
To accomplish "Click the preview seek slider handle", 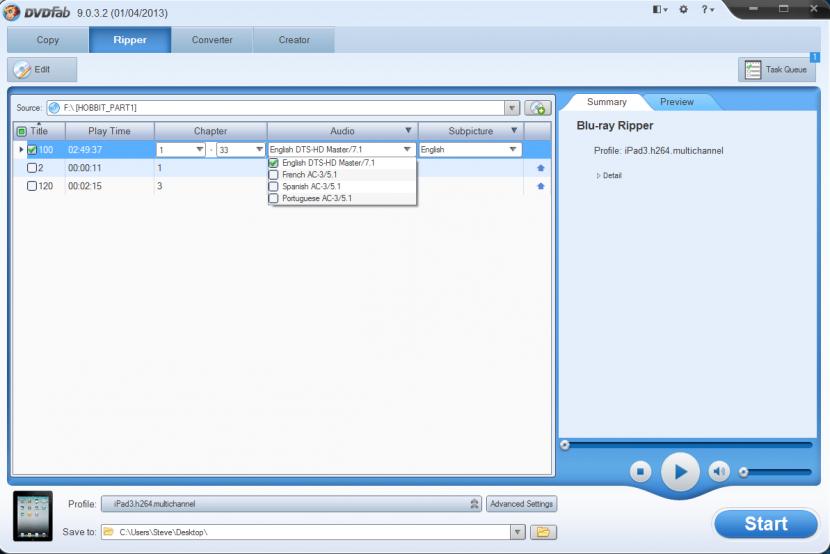I will click(x=565, y=445).
